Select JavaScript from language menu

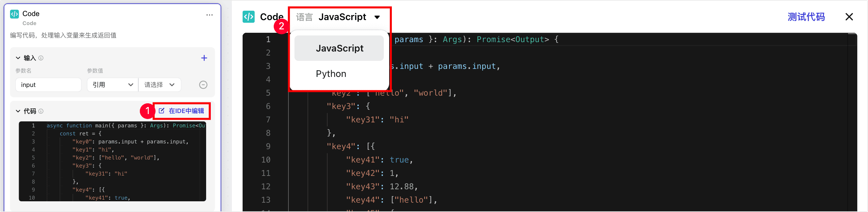coord(339,48)
